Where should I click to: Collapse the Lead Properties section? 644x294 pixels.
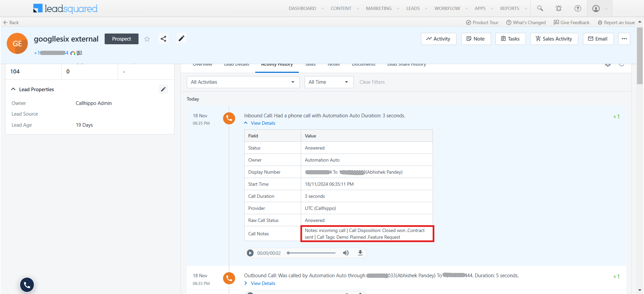click(13, 89)
